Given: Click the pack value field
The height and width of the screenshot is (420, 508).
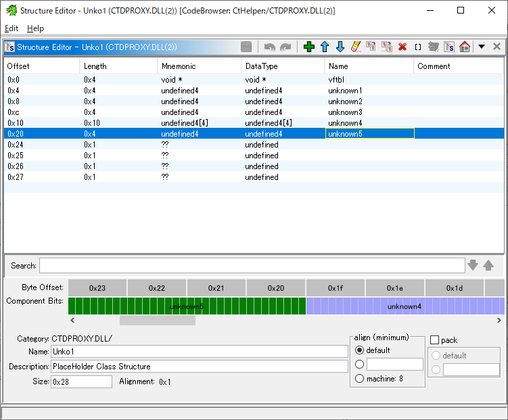Looking at the screenshot, I should (x=471, y=369).
